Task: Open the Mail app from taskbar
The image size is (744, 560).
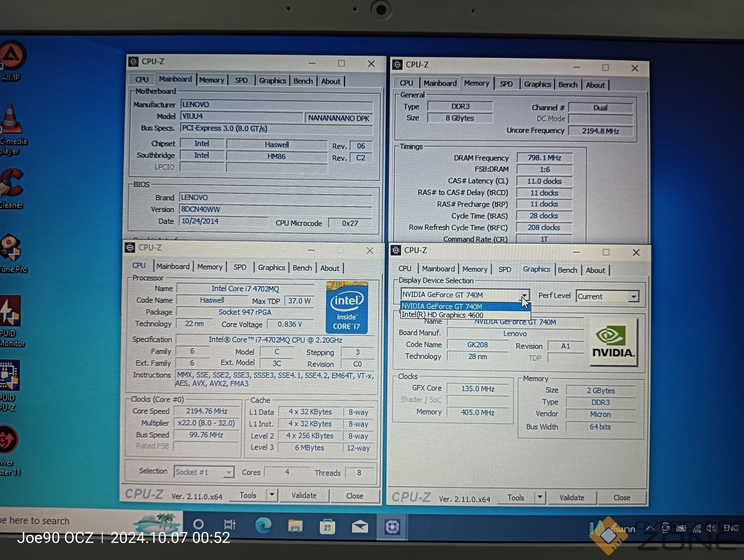Action: (x=359, y=527)
